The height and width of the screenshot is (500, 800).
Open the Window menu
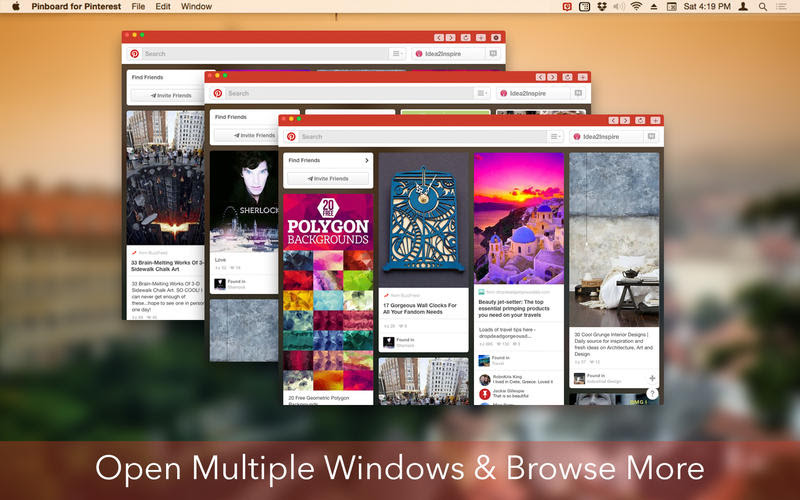click(196, 7)
